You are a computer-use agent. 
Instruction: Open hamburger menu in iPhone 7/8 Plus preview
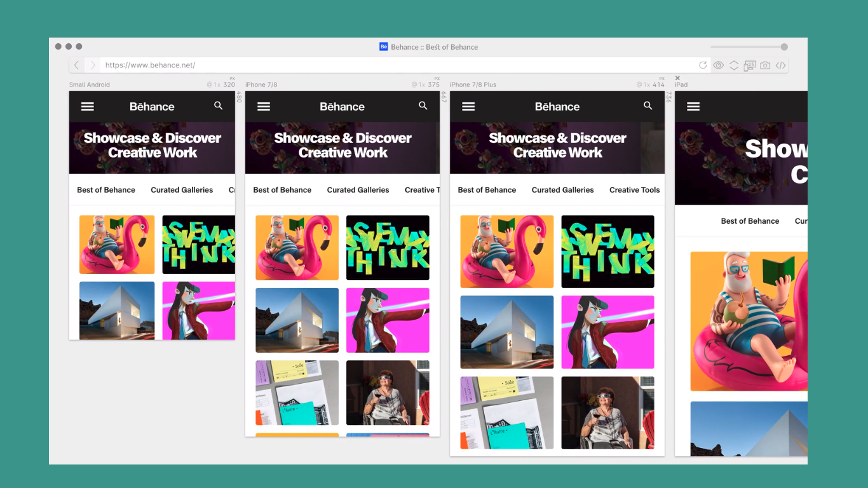coord(468,107)
